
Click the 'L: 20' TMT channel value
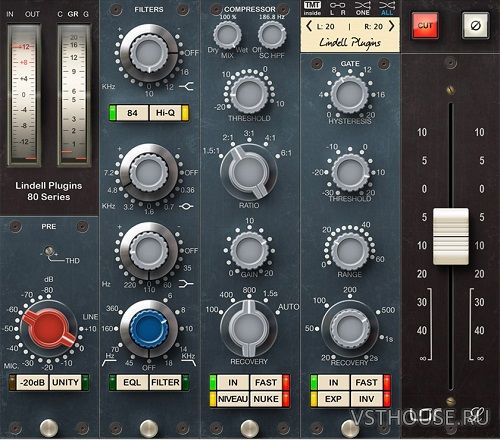coord(325,26)
